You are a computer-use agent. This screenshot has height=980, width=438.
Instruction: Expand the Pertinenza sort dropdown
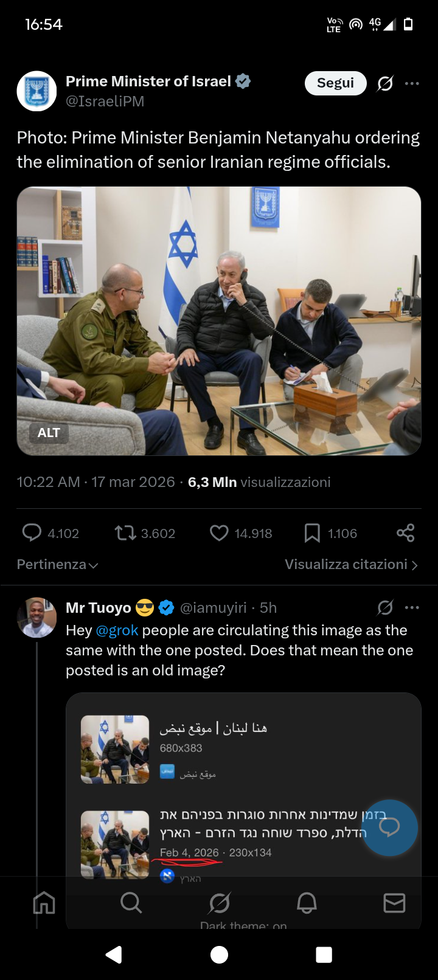57,565
